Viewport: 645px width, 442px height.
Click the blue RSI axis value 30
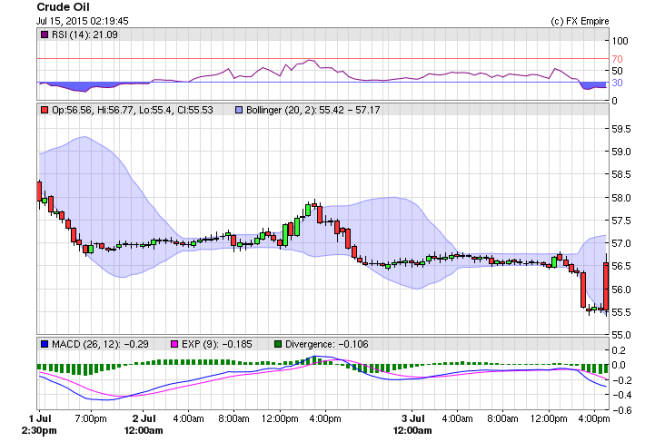point(617,83)
